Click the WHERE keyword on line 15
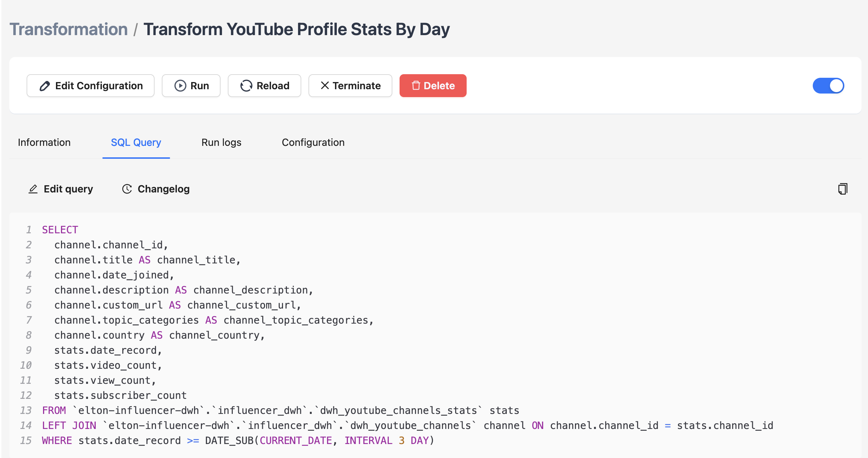 coord(57,440)
